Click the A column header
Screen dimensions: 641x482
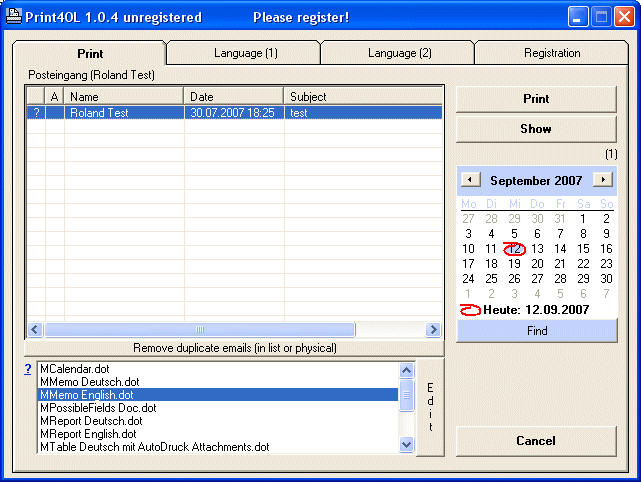tap(54, 97)
